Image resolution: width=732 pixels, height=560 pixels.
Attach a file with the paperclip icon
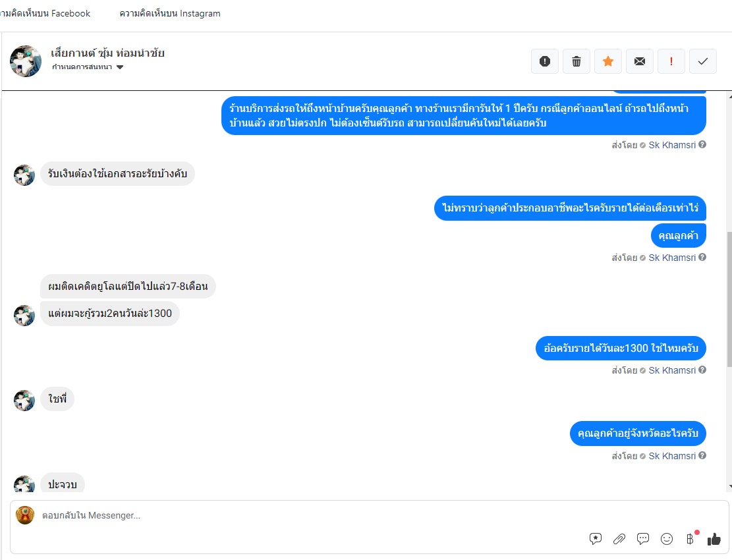coord(619,539)
